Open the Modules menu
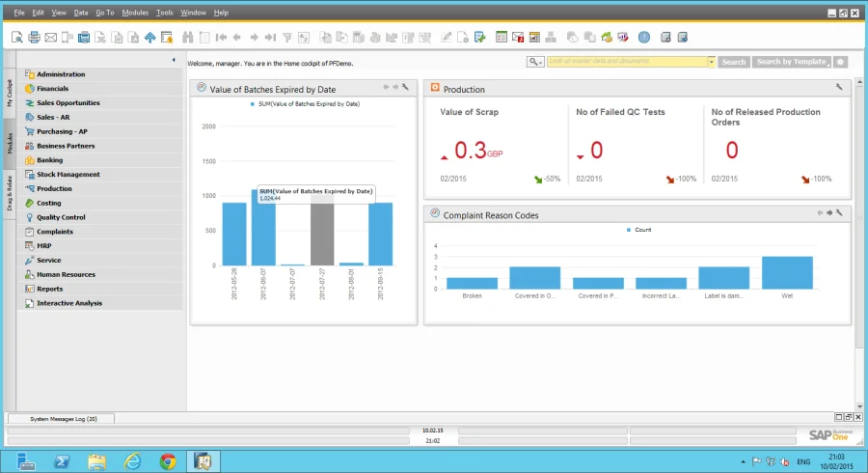The width and height of the screenshot is (868, 473). pos(135,13)
